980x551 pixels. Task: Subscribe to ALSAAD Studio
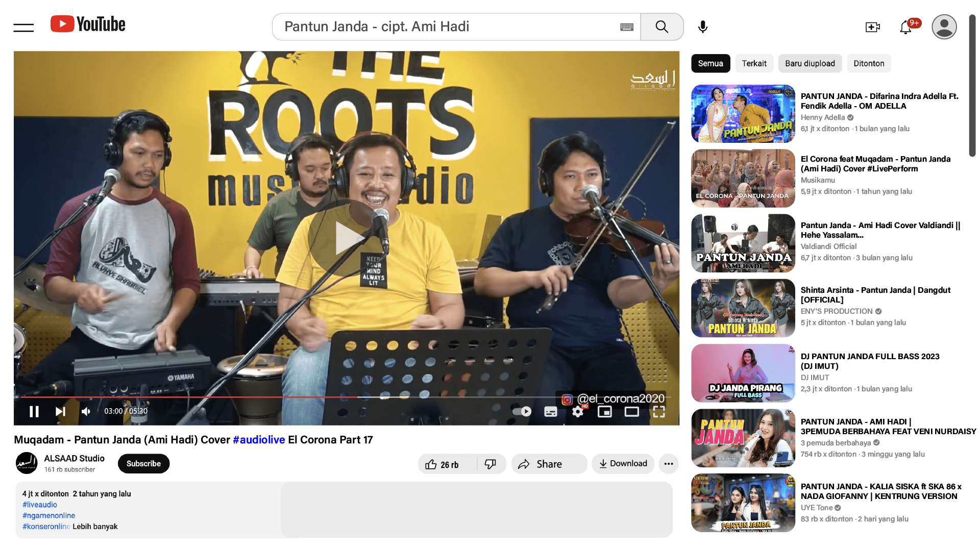click(x=143, y=464)
